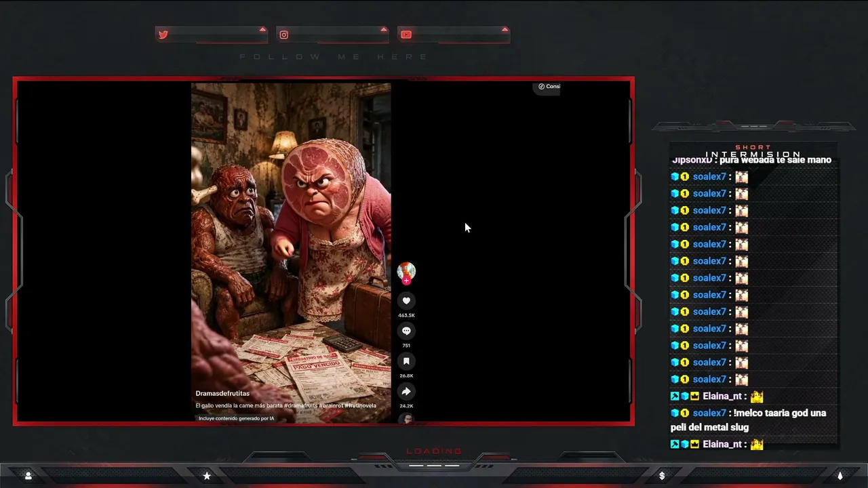The height and width of the screenshot is (488, 868).
Task: Click the caption 'El gallo vendía la carne más barata'
Action: pyautogui.click(x=239, y=405)
